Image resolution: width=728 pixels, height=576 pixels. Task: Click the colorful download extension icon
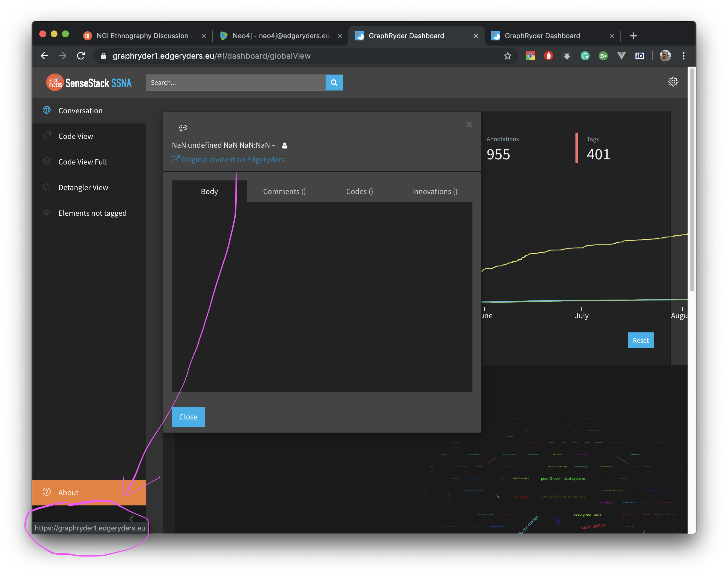530,56
